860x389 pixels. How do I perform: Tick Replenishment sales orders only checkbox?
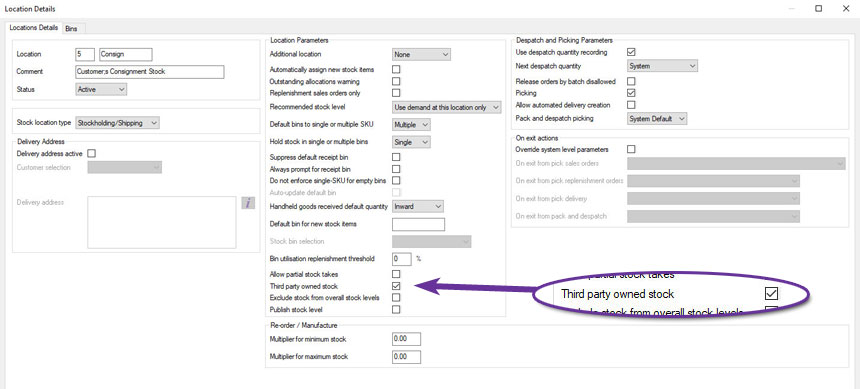click(x=396, y=93)
